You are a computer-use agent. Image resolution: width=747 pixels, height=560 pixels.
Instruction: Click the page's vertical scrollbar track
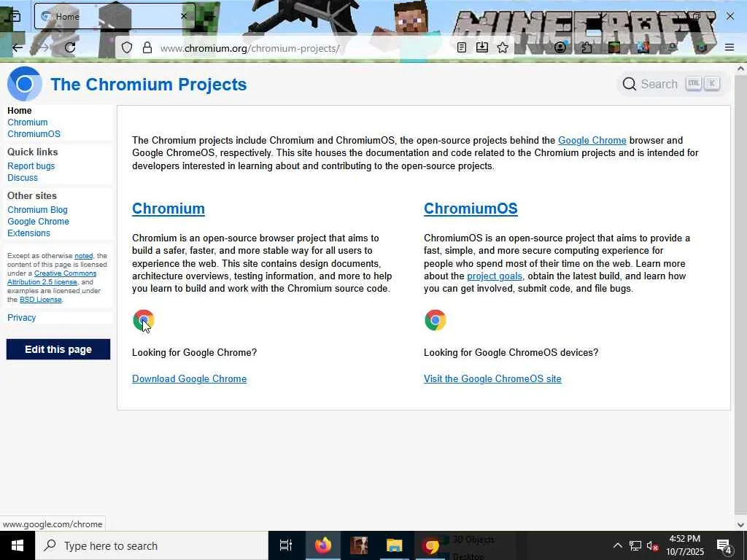point(740,295)
